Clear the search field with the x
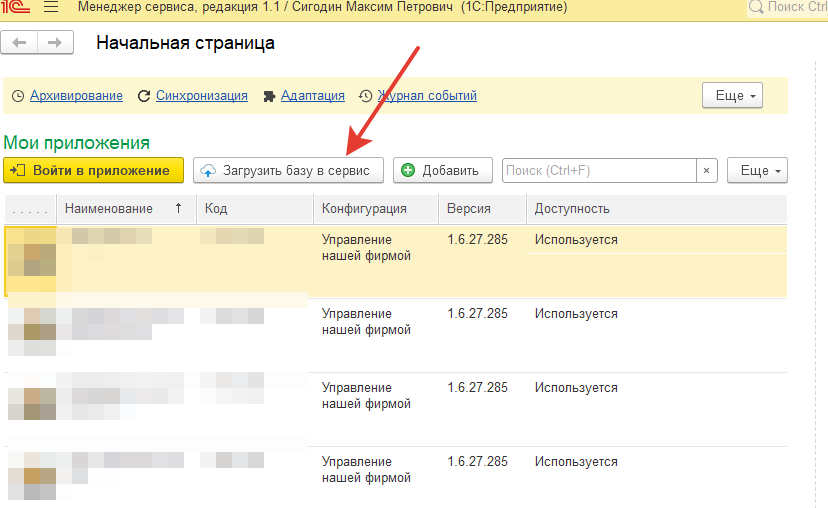Screen dimensions: 828x508 (x=707, y=171)
